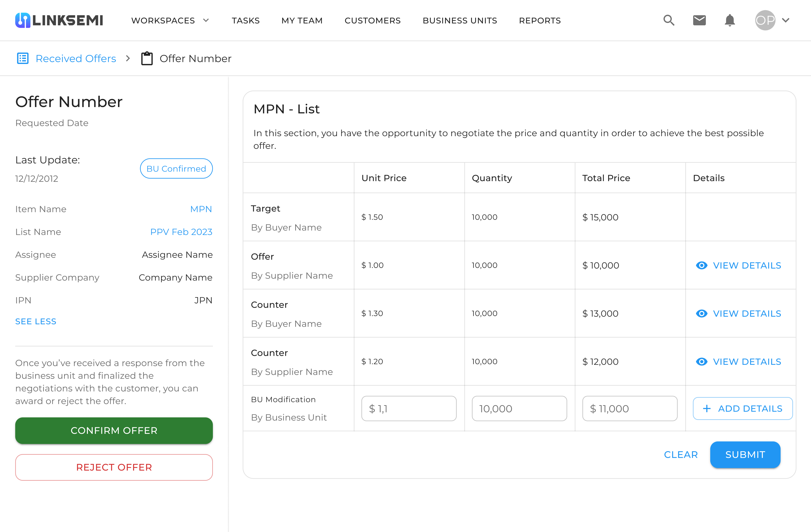Image resolution: width=811 pixels, height=532 pixels.
Task: Open the account menu chevron beside avatar
Action: (786, 20)
